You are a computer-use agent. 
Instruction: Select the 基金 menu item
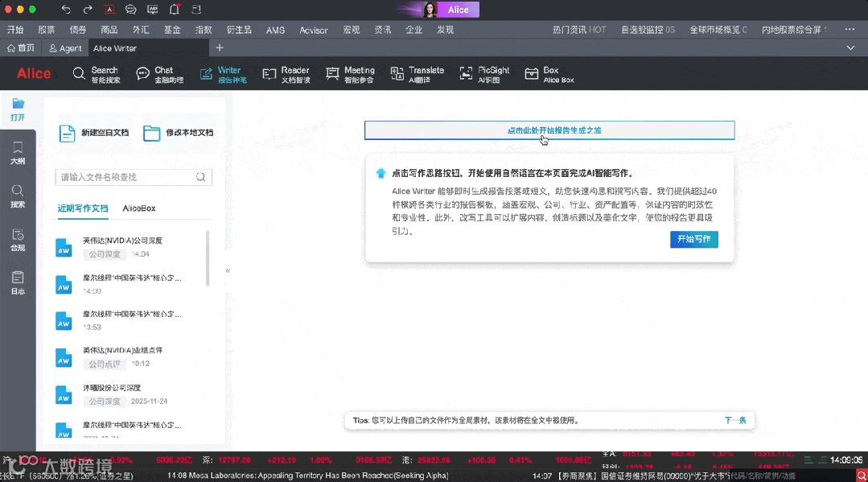click(x=174, y=29)
